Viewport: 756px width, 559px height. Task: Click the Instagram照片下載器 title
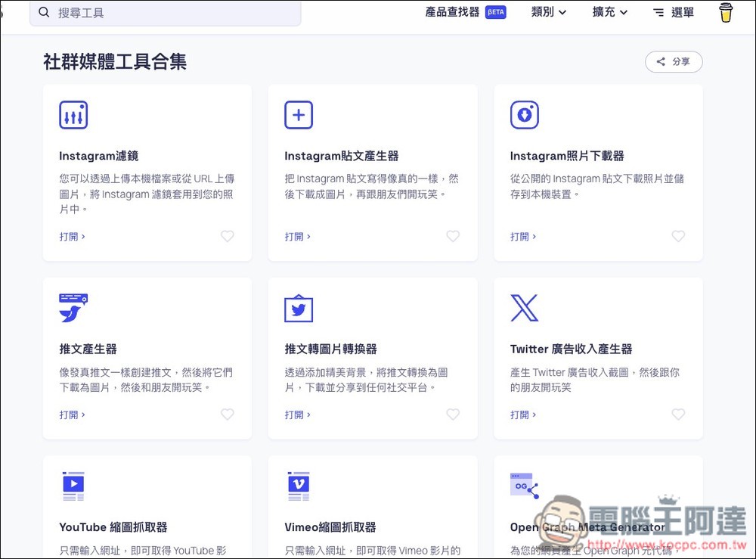tap(567, 157)
